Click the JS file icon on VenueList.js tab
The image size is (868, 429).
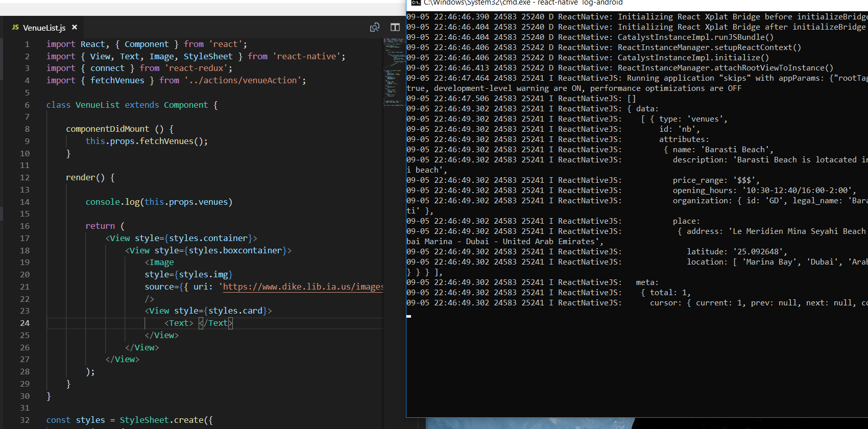[x=15, y=27]
